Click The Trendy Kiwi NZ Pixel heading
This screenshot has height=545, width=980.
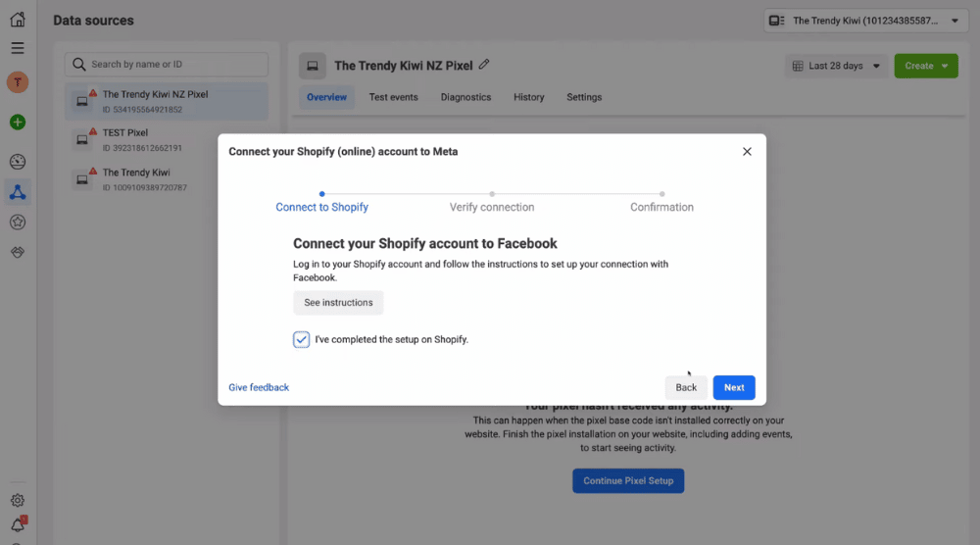(x=403, y=66)
